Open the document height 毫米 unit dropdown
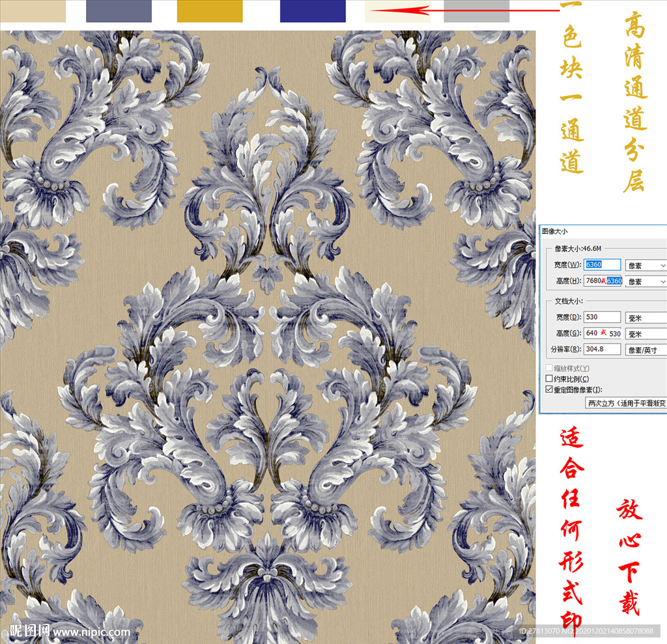This screenshot has width=667, height=644. pyautogui.click(x=646, y=334)
